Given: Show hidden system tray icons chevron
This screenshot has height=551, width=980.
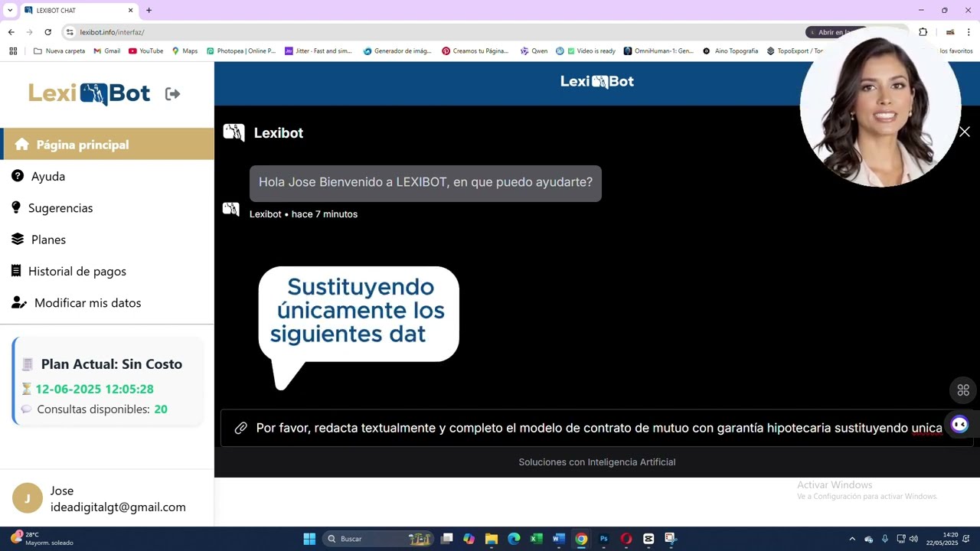Looking at the screenshot, I should (x=852, y=539).
